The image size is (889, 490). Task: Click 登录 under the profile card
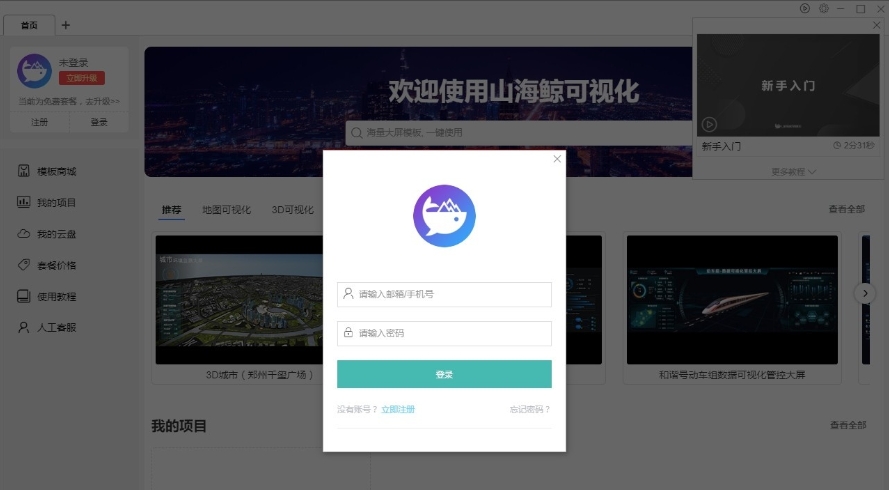pyautogui.click(x=99, y=122)
